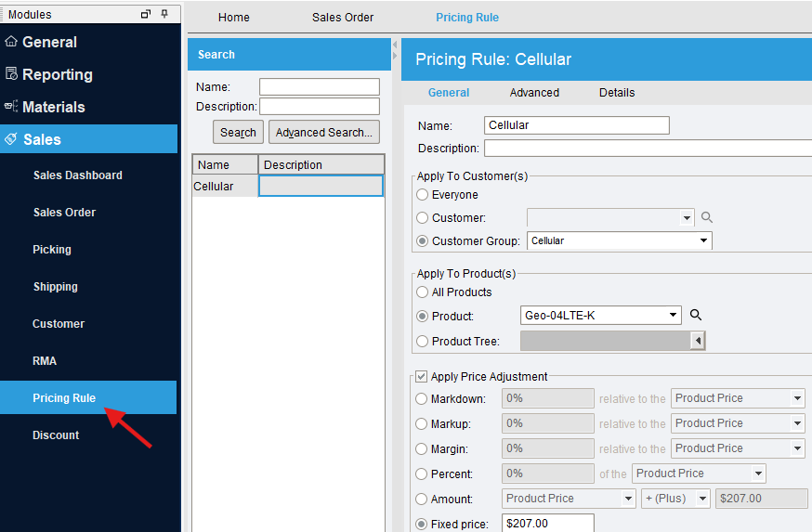Open Amount base Product Price dropdown
This screenshot has height=532, width=812.
[628, 499]
